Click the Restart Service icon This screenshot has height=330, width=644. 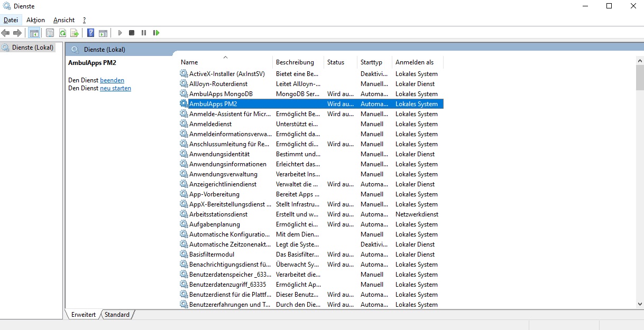click(156, 33)
